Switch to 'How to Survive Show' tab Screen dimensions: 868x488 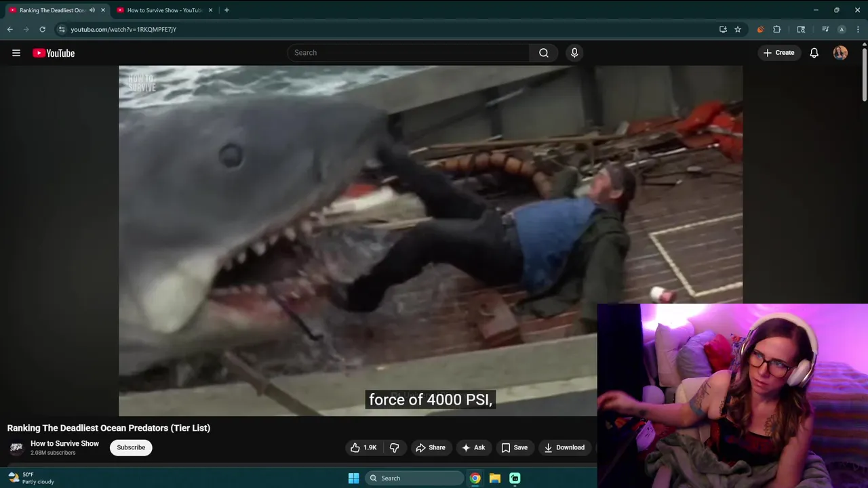click(164, 10)
